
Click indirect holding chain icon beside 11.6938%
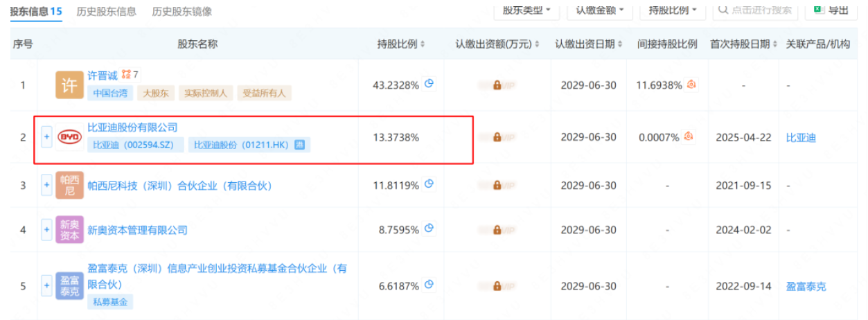(x=691, y=84)
